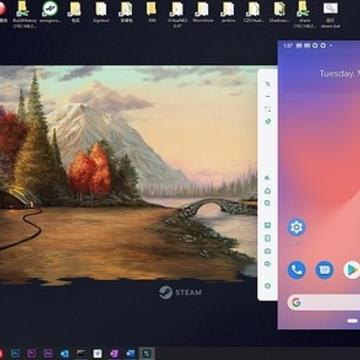
Task: Click the gamepad icon in emulator sidebar
Action: [x=268, y=251]
